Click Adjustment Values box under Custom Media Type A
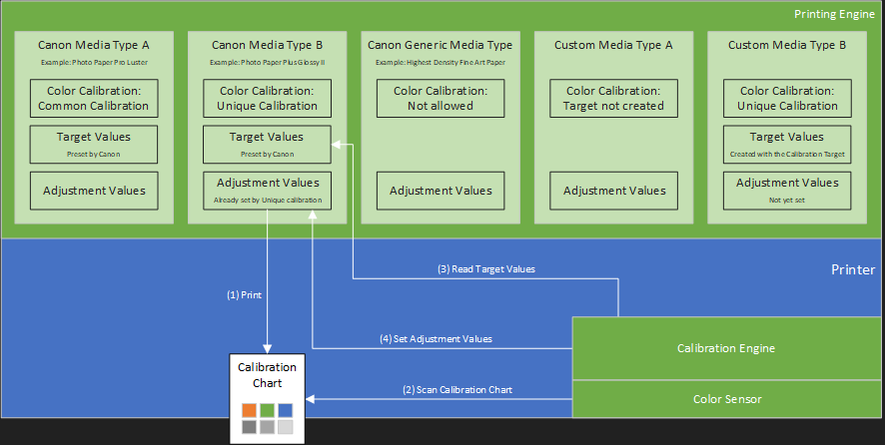Screen dimensions: 885x445 614,191
